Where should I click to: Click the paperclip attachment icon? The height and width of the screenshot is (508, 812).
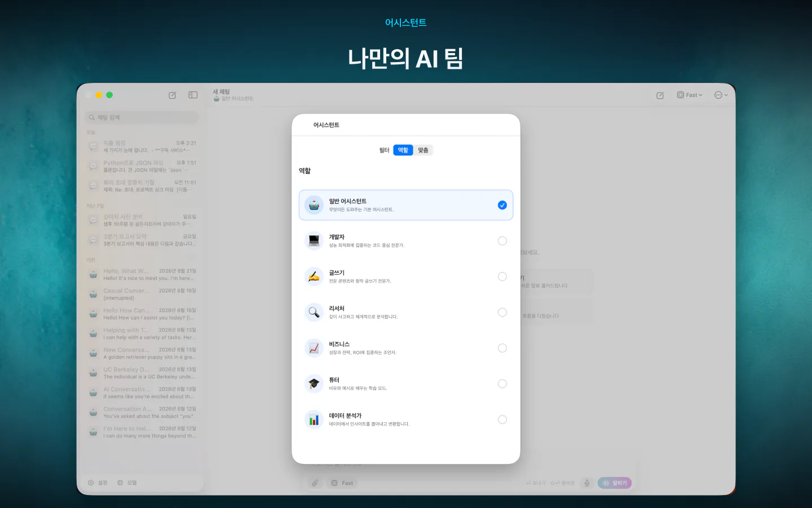coord(315,483)
